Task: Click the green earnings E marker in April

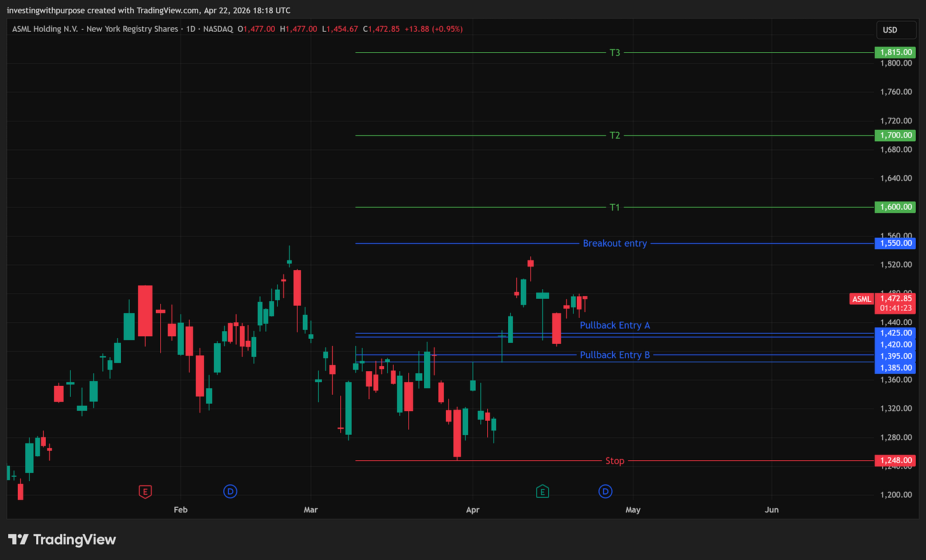Action: [x=542, y=491]
